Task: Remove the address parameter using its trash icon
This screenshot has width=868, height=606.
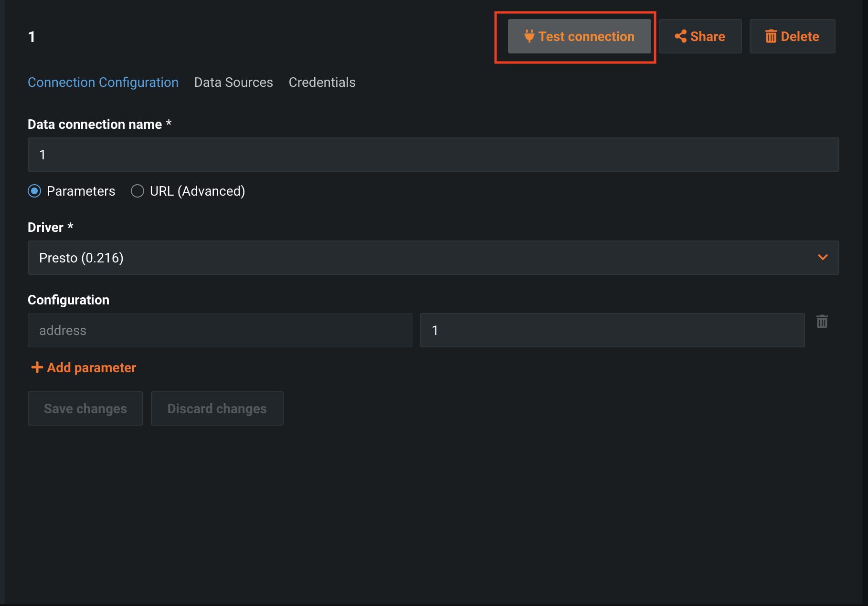Action: [822, 322]
